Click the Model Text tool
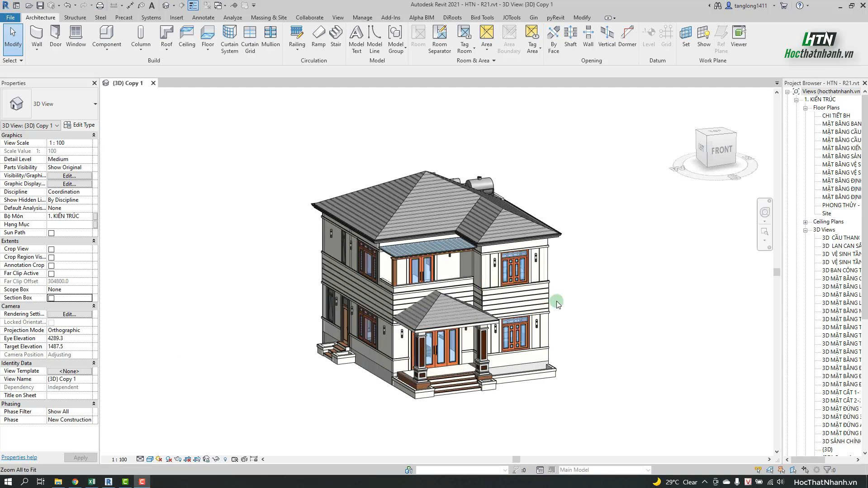 pyautogui.click(x=356, y=39)
